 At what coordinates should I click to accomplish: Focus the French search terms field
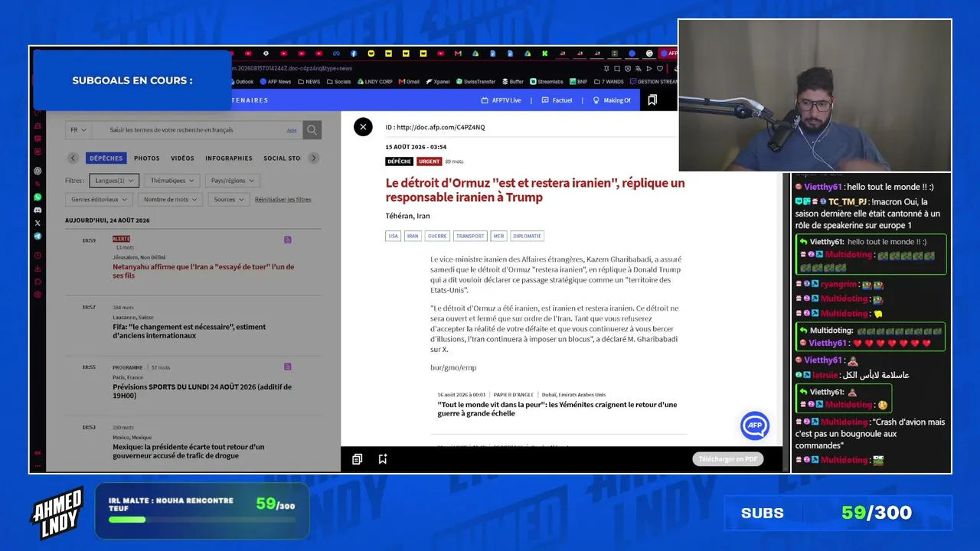[x=196, y=130]
